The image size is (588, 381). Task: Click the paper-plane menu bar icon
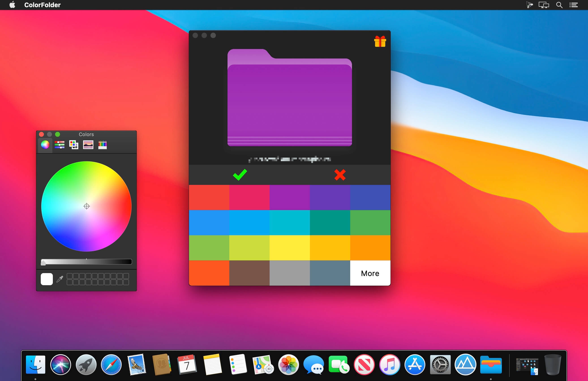[x=529, y=5]
